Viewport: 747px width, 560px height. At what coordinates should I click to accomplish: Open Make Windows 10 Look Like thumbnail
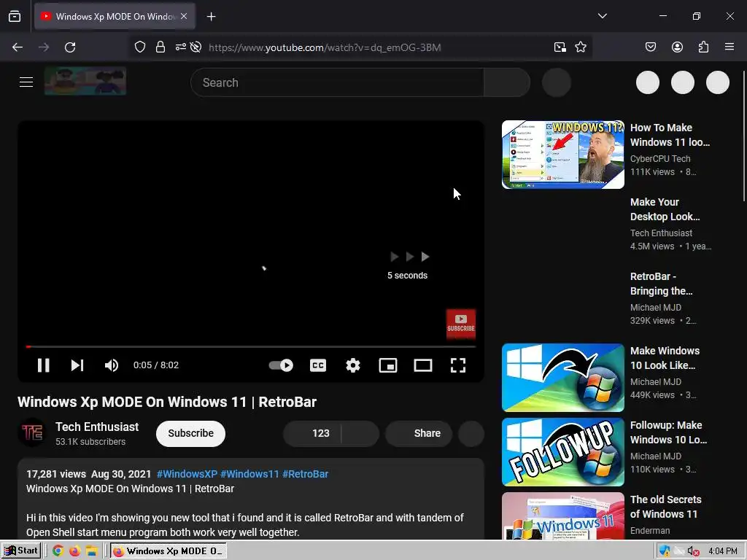562,377
